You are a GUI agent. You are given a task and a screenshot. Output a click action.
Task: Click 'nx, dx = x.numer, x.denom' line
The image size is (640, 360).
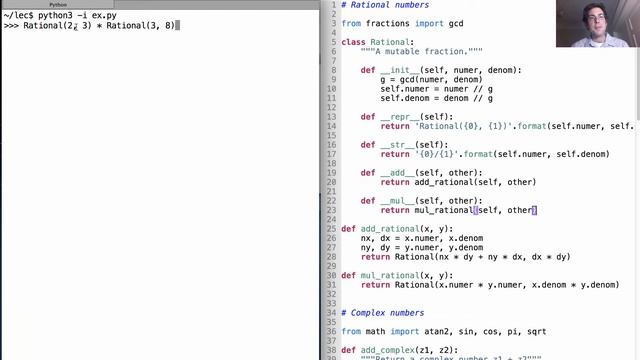pos(422,238)
